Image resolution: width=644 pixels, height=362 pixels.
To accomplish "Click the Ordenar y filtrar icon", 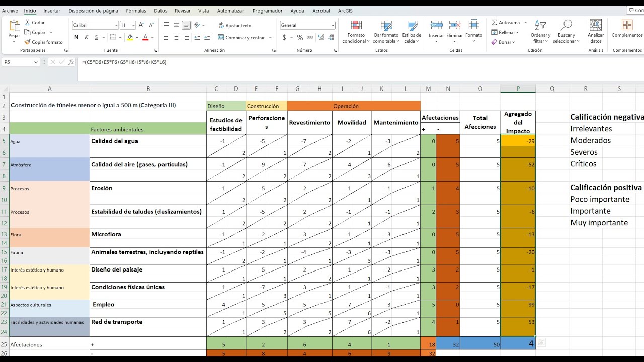I will (x=540, y=25).
